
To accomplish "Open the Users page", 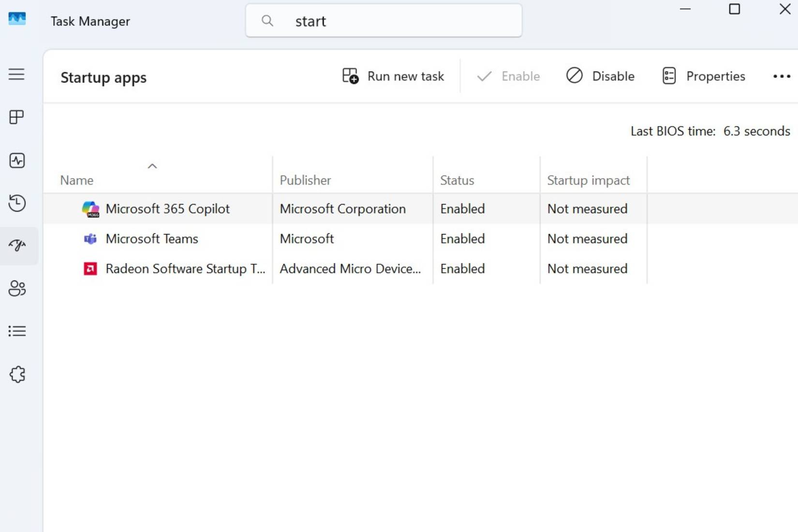I will pyautogui.click(x=17, y=288).
